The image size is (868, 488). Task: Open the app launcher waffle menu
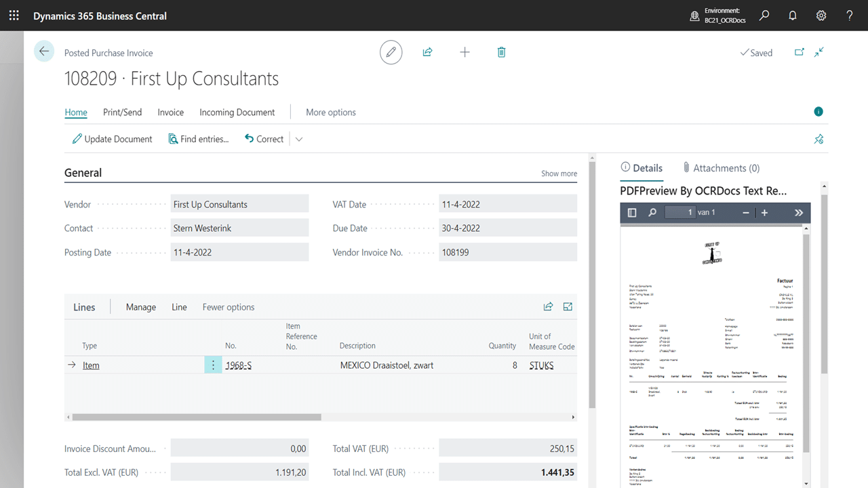point(14,16)
